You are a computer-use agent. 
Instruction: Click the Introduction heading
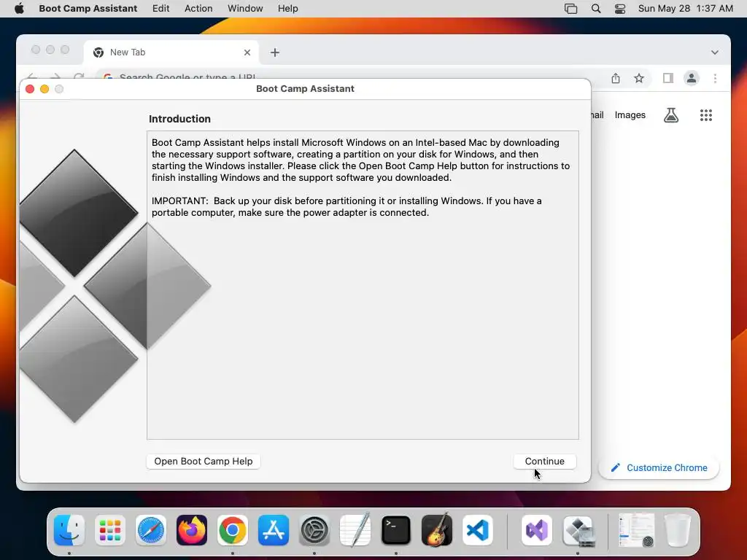(x=179, y=119)
